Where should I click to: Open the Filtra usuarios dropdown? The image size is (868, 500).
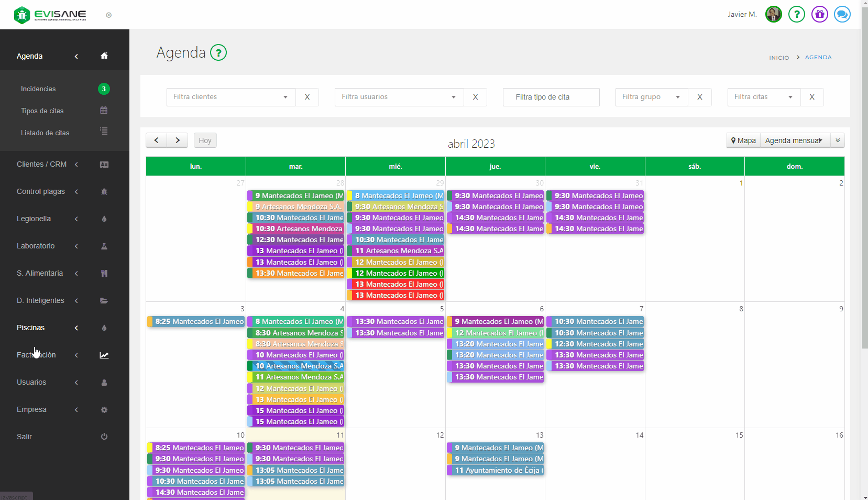[x=399, y=97]
